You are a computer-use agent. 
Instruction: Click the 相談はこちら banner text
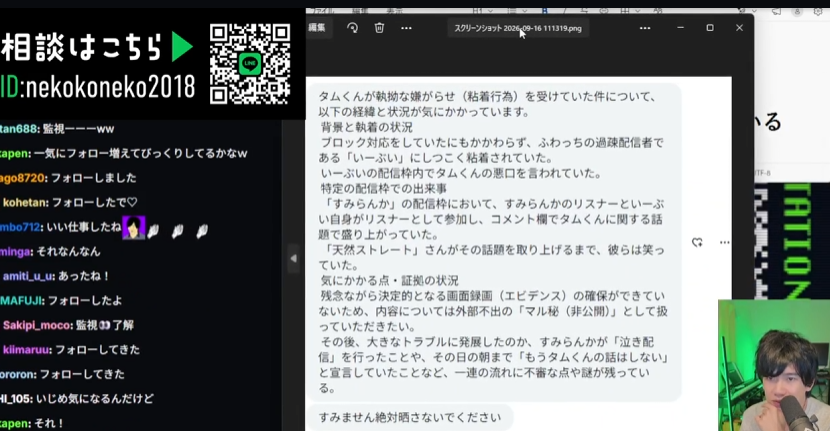pos(80,47)
